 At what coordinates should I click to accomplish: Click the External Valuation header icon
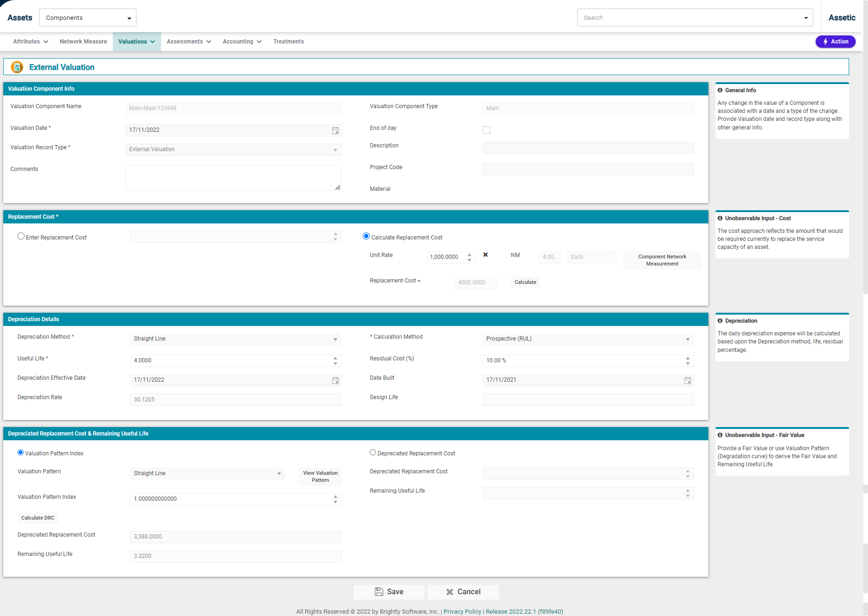pyautogui.click(x=17, y=67)
